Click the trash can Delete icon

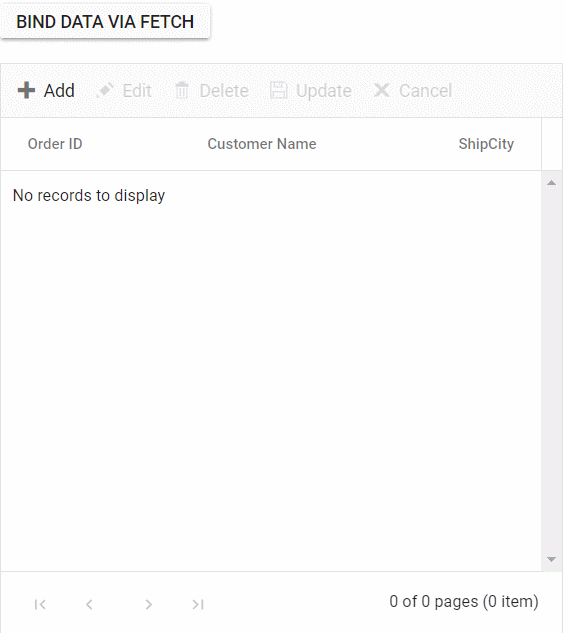click(x=182, y=90)
